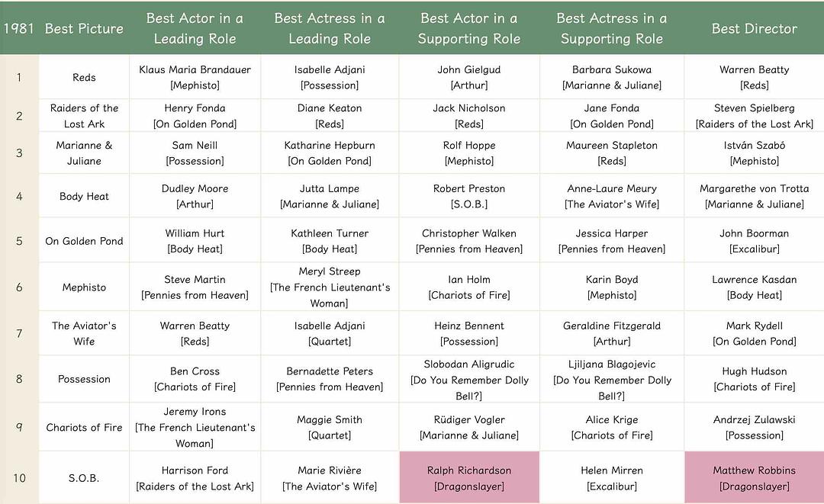Click the Katharine Hepburn On Golden Pond cell
This screenshot has height=504, width=824.
[330, 152]
